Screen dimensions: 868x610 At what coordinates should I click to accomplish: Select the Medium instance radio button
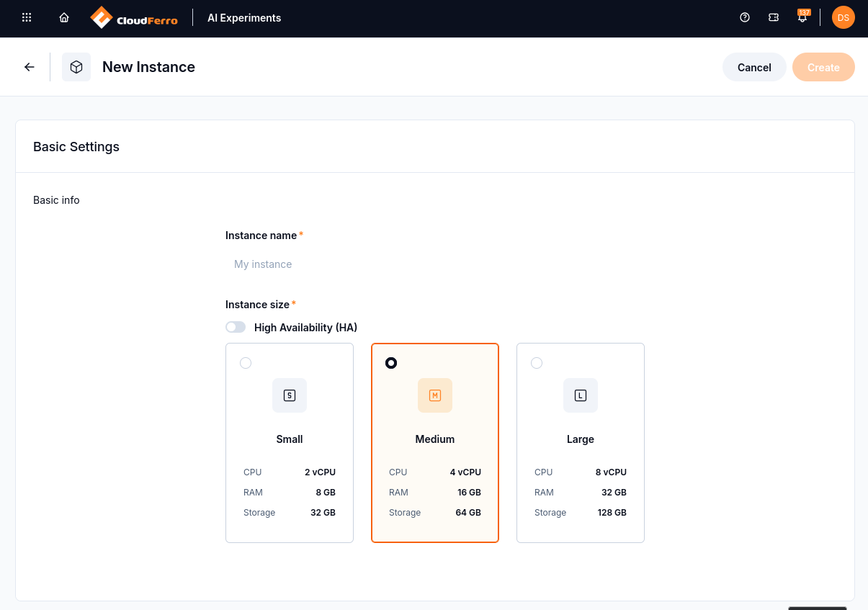pos(391,363)
